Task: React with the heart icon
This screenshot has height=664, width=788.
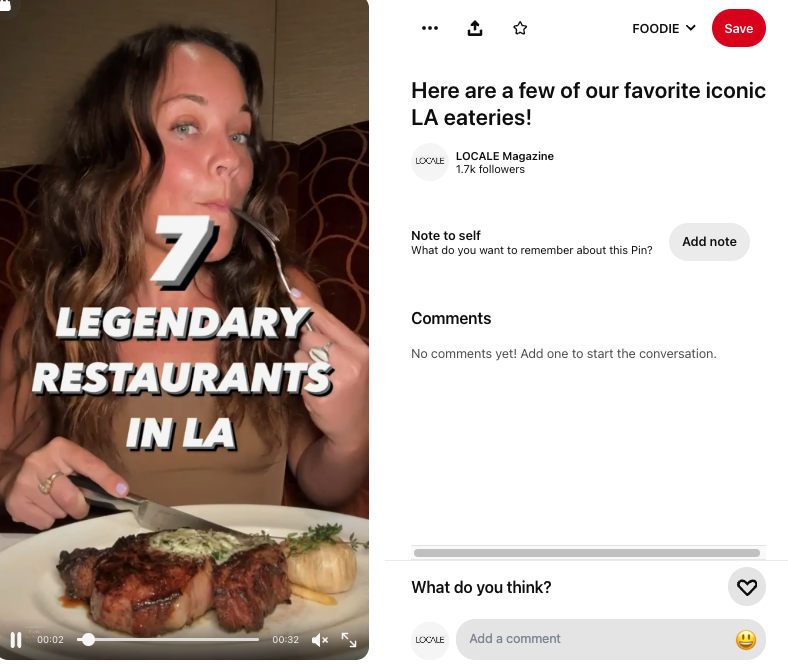Action: [747, 587]
